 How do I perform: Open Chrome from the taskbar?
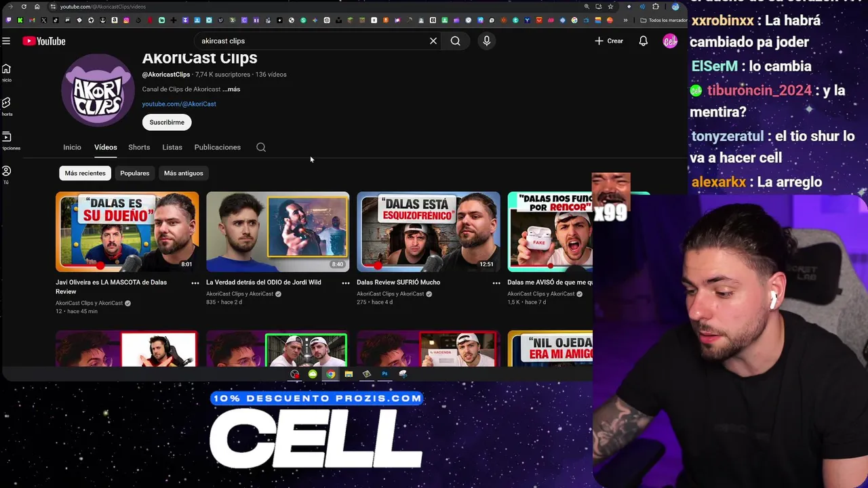click(x=330, y=374)
